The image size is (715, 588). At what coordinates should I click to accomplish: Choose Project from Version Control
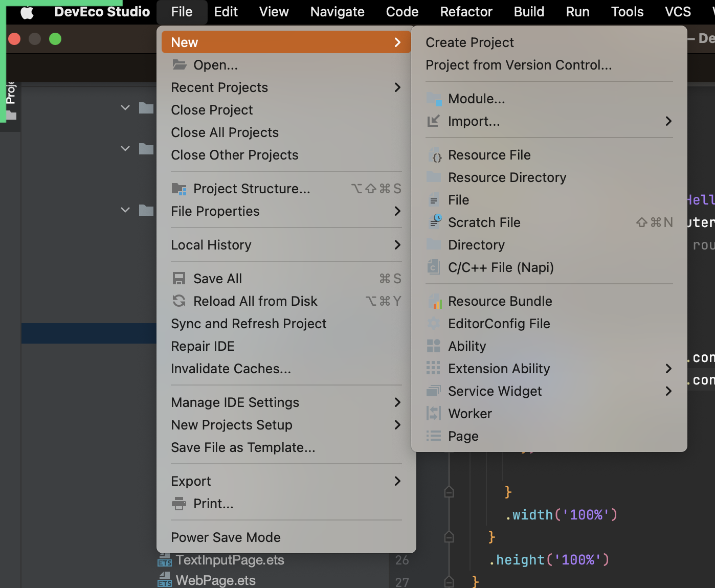(x=549, y=65)
